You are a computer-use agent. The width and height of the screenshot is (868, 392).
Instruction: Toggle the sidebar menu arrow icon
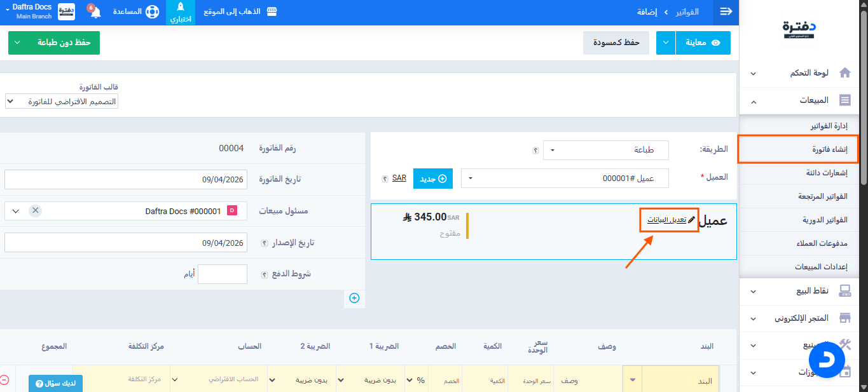[726, 12]
